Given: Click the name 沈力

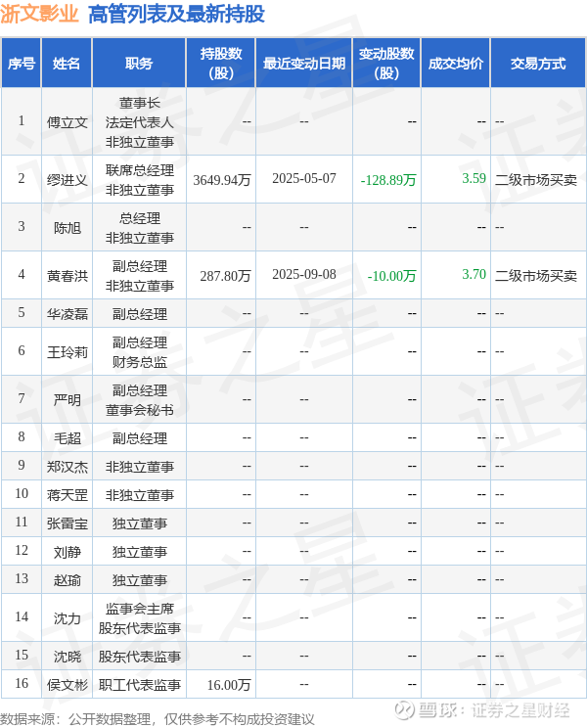Looking at the screenshot, I should [x=68, y=618].
